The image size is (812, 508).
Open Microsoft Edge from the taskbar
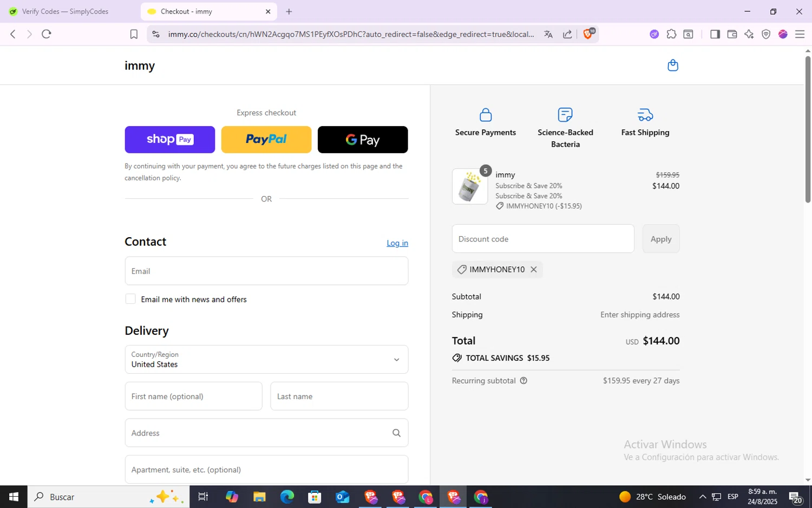pos(287,497)
